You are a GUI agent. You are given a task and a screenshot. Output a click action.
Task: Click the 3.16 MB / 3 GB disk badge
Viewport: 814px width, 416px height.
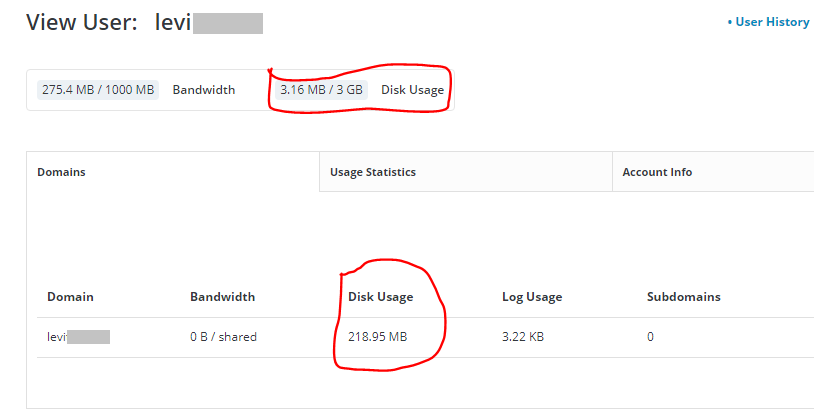click(322, 90)
